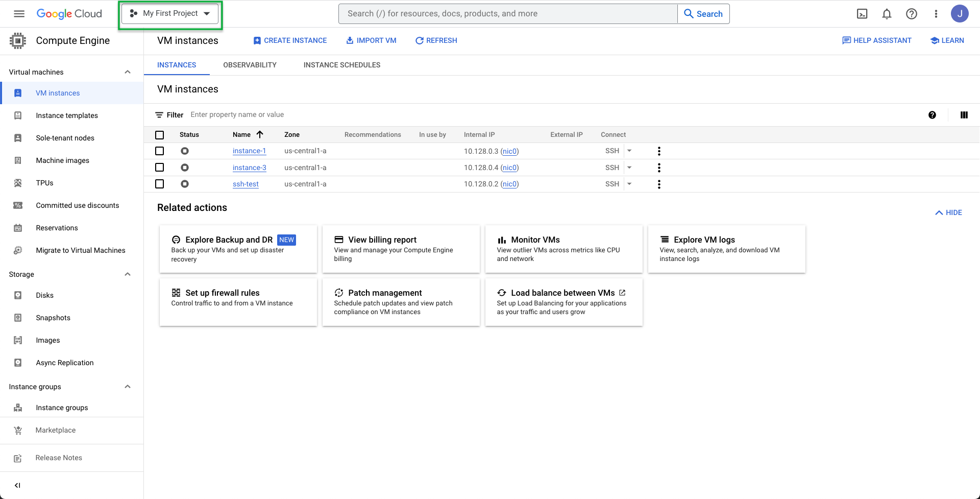Image resolution: width=980 pixels, height=499 pixels.
Task: Click the Create Instance button
Action: tap(290, 40)
